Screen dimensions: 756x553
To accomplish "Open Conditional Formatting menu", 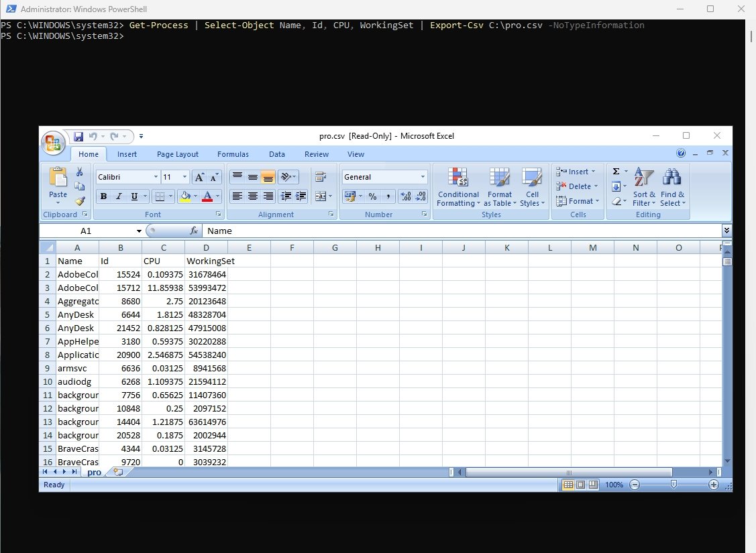I will [458, 188].
